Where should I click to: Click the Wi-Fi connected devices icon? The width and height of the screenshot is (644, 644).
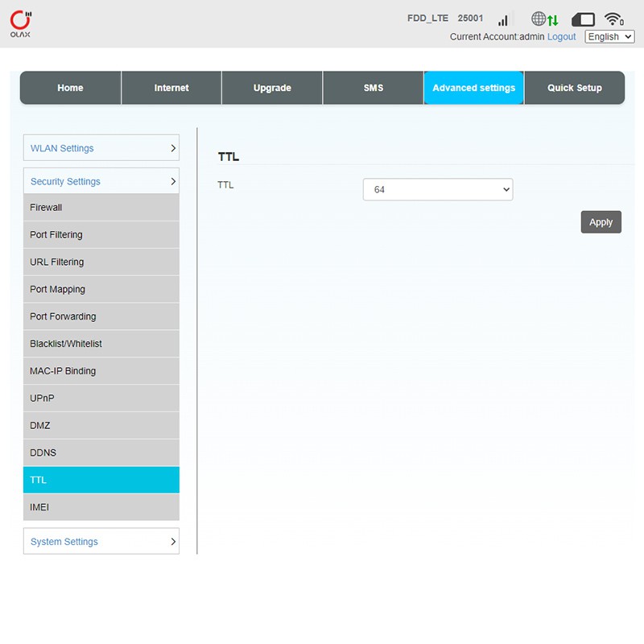point(614,19)
